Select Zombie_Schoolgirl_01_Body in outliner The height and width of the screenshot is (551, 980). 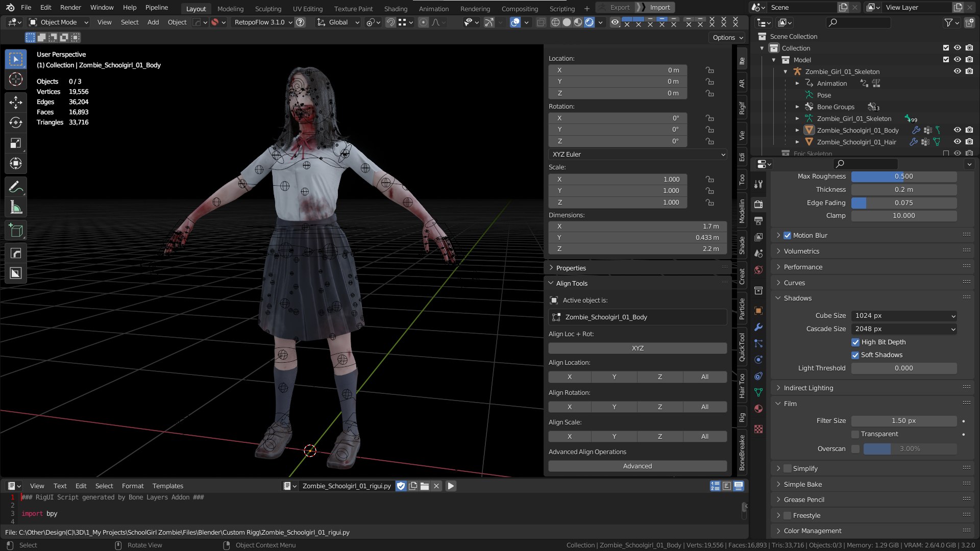(x=857, y=131)
